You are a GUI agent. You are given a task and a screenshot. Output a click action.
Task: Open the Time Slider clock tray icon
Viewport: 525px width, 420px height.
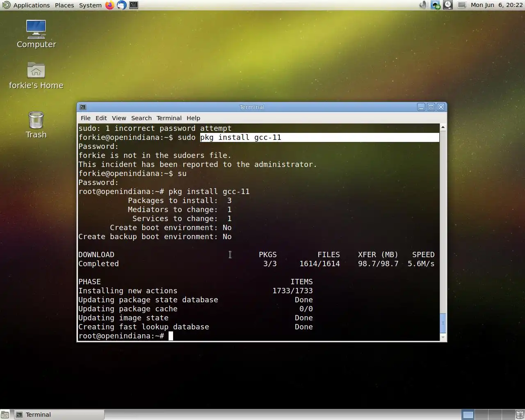[448, 5]
